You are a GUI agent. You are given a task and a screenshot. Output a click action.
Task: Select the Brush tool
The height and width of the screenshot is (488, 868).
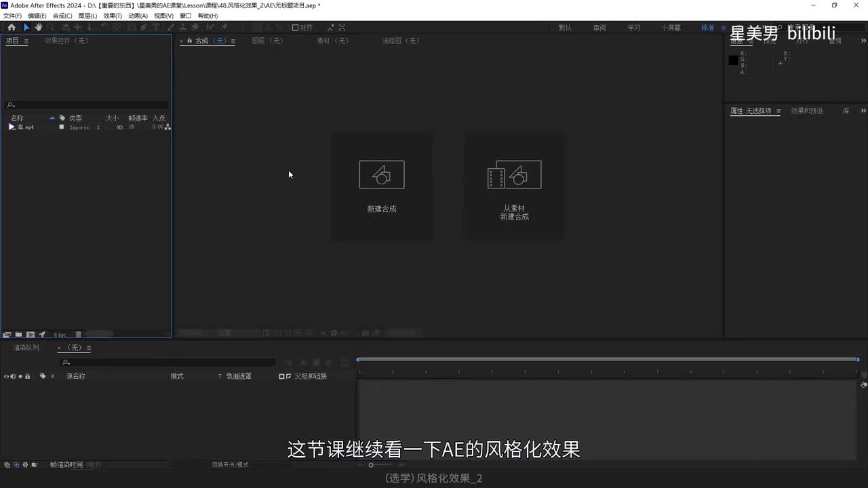pyautogui.click(x=172, y=27)
